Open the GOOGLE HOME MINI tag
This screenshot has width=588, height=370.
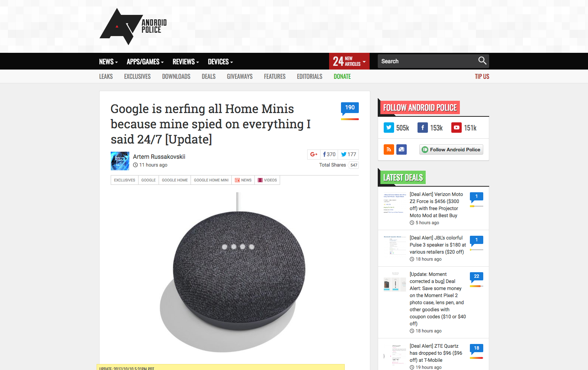(x=211, y=180)
